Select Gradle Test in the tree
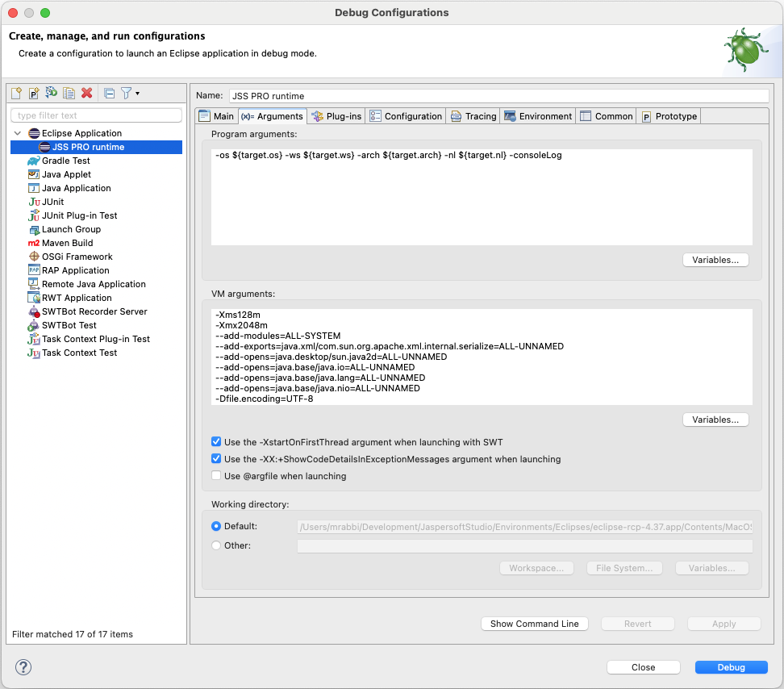 click(66, 161)
